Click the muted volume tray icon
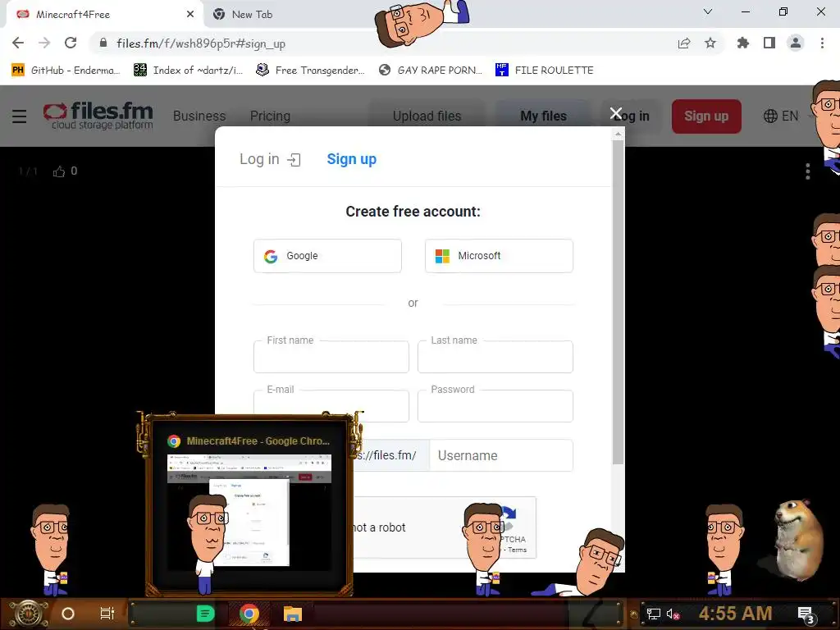 click(673, 614)
